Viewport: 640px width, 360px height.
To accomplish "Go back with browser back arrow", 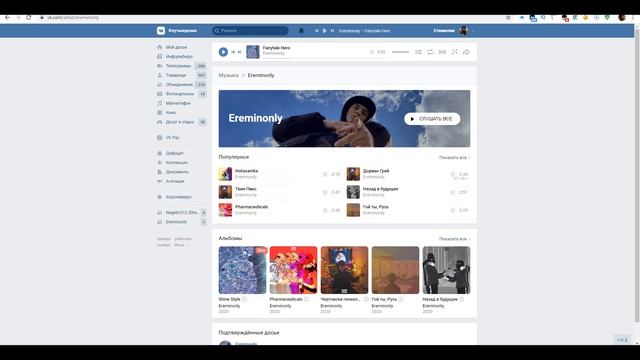I will point(7,18).
